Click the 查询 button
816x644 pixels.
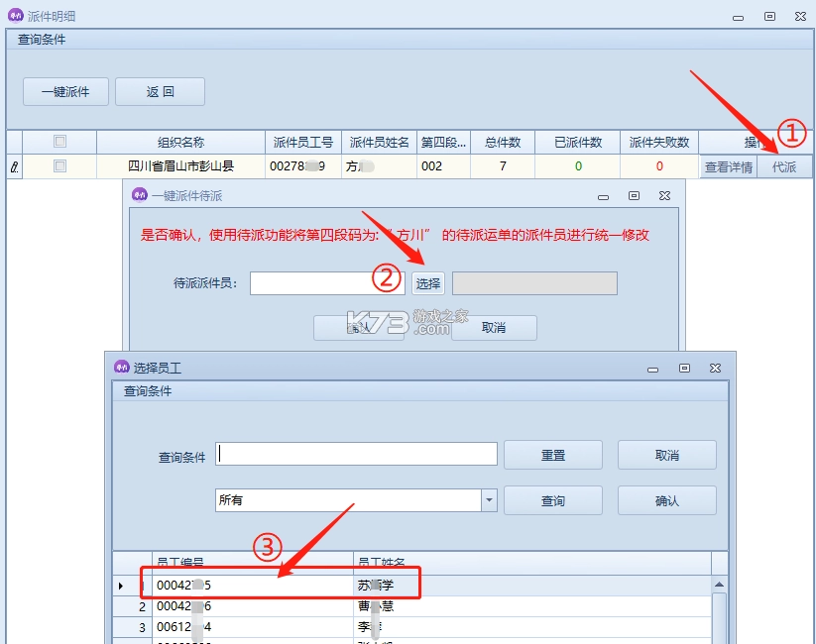553,500
